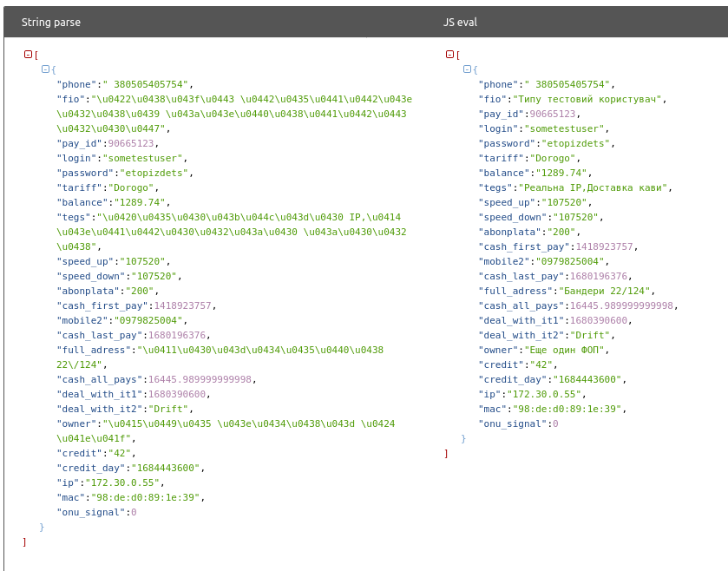Click "Типу тестовий користувач" value in JS eval
Image resolution: width=728 pixels, height=571 pixels.
coord(591,99)
